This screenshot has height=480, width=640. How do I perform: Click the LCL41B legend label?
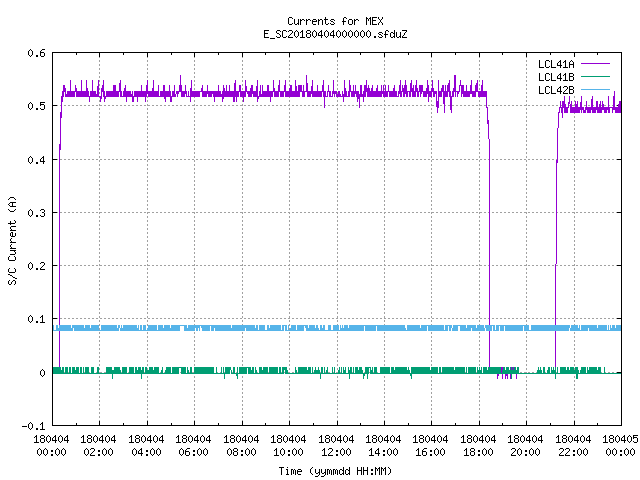pyautogui.click(x=556, y=77)
